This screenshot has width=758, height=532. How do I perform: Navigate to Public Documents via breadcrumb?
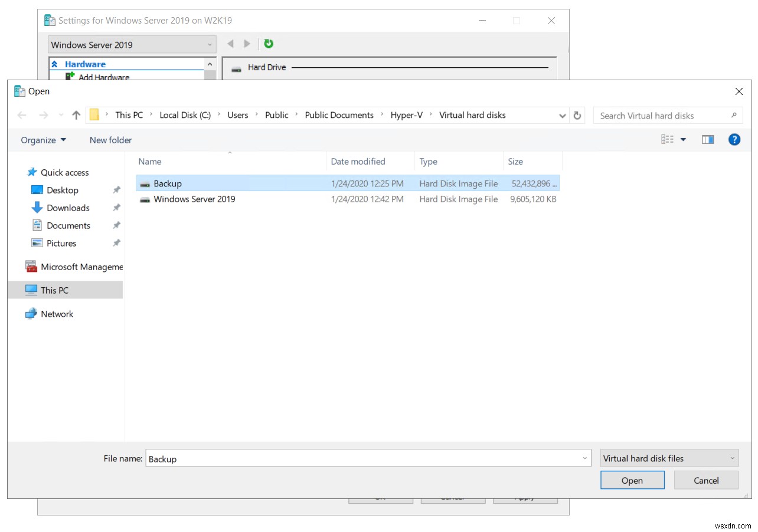339,115
